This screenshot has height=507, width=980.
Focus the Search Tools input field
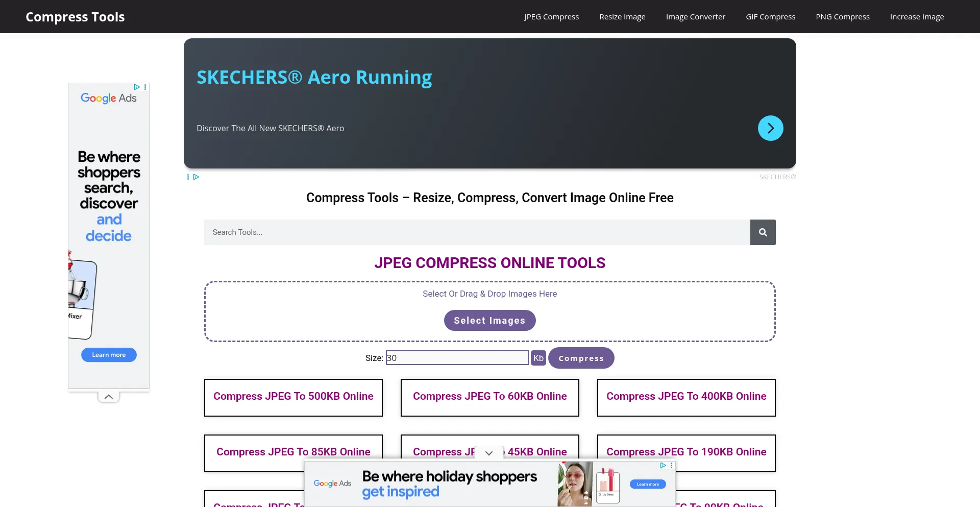coord(477,232)
